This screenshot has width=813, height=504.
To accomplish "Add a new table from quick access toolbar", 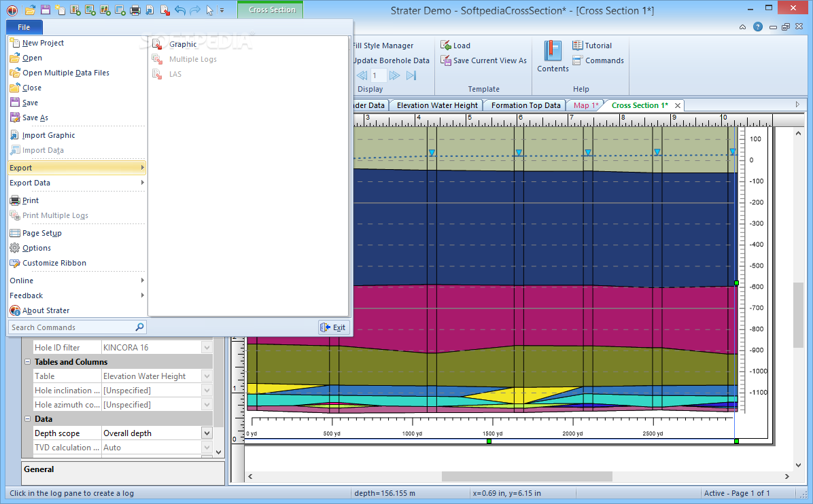I will 120,10.
